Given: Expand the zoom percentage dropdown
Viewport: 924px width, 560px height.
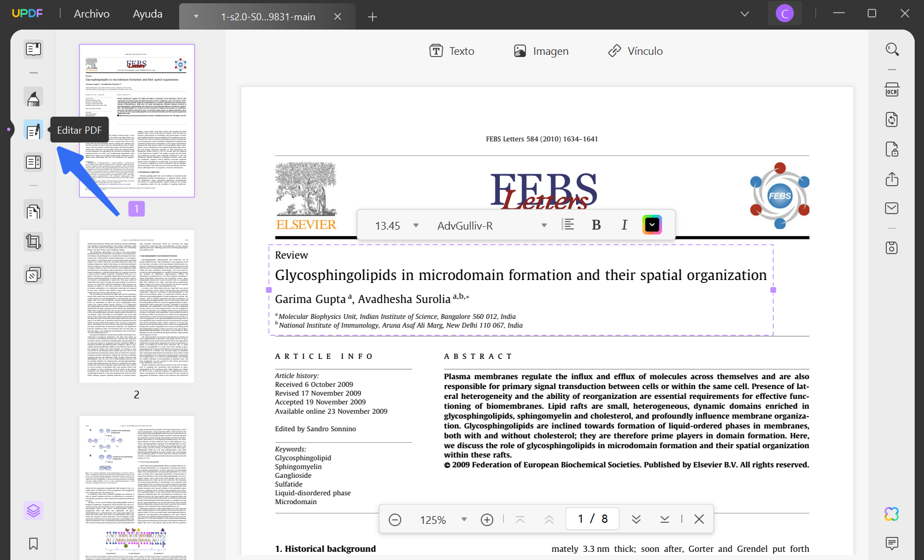Looking at the screenshot, I should tap(464, 519).
